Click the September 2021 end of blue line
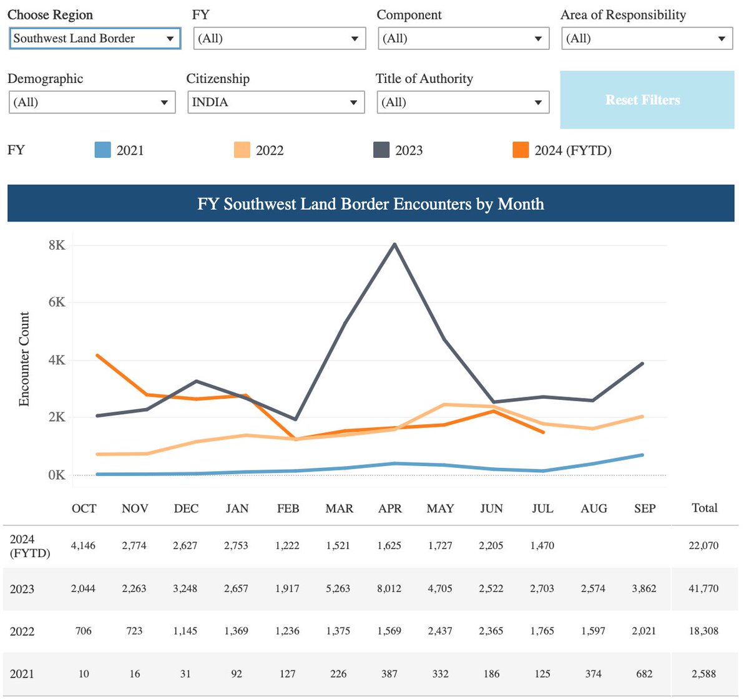The width and height of the screenshot is (749, 700). click(x=642, y=455)
